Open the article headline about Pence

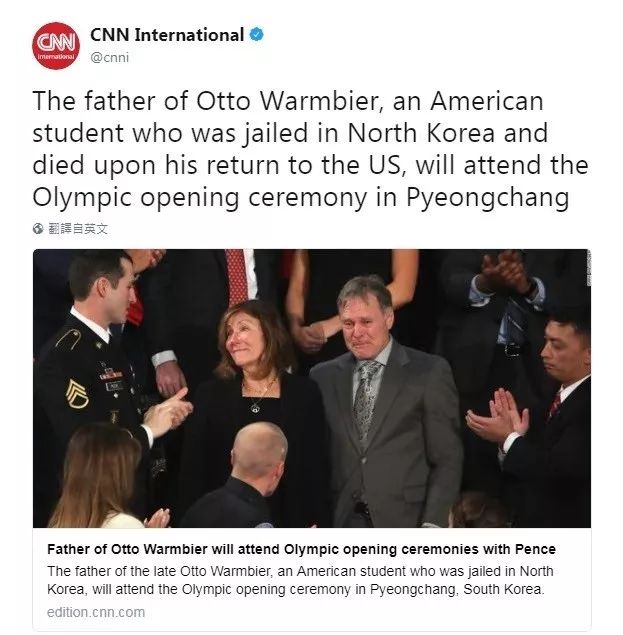click(301, 549)
